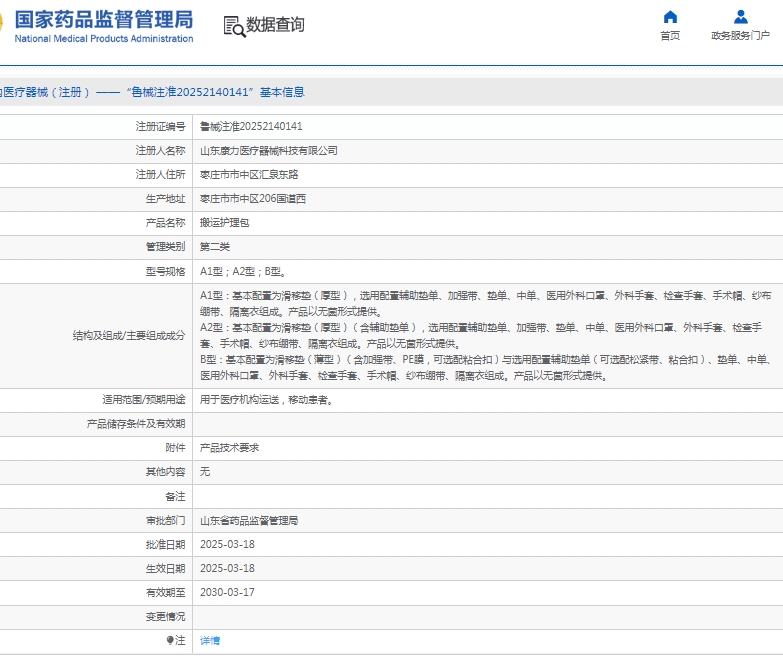The image size is (783, 662).
Task: Open the 详情 link
Action: 210,641
